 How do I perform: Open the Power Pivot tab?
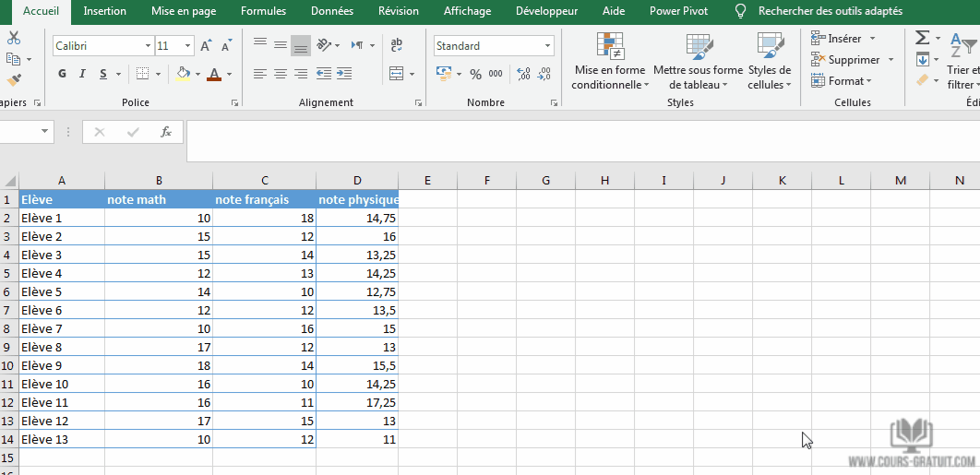click(679, 11)
